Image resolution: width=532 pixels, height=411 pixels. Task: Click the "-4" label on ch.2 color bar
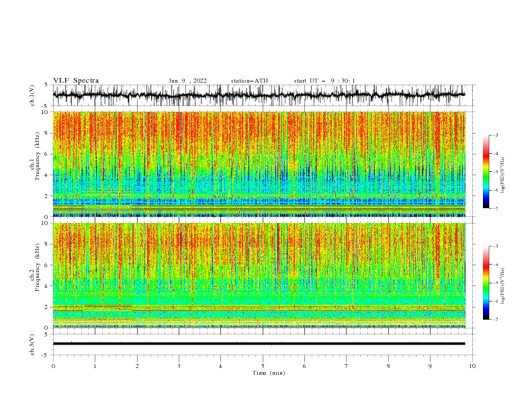tap(495, 265)
